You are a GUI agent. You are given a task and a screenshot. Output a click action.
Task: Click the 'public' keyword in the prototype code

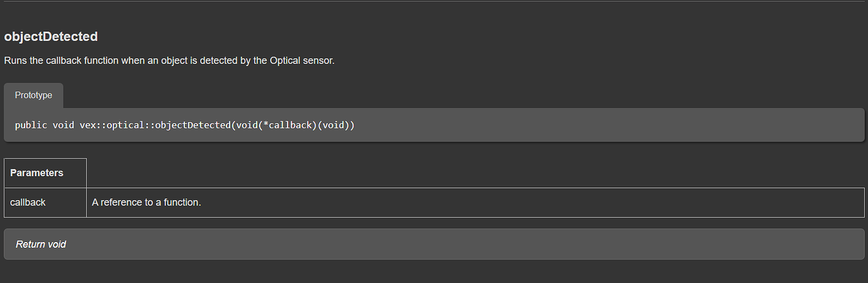(x=31, y=125)
